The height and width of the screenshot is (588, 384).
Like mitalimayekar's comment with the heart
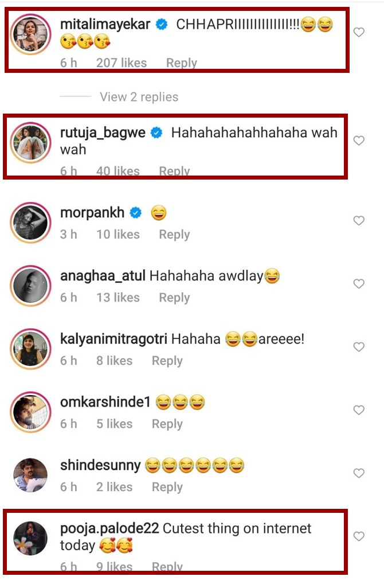tap(359, 33)
